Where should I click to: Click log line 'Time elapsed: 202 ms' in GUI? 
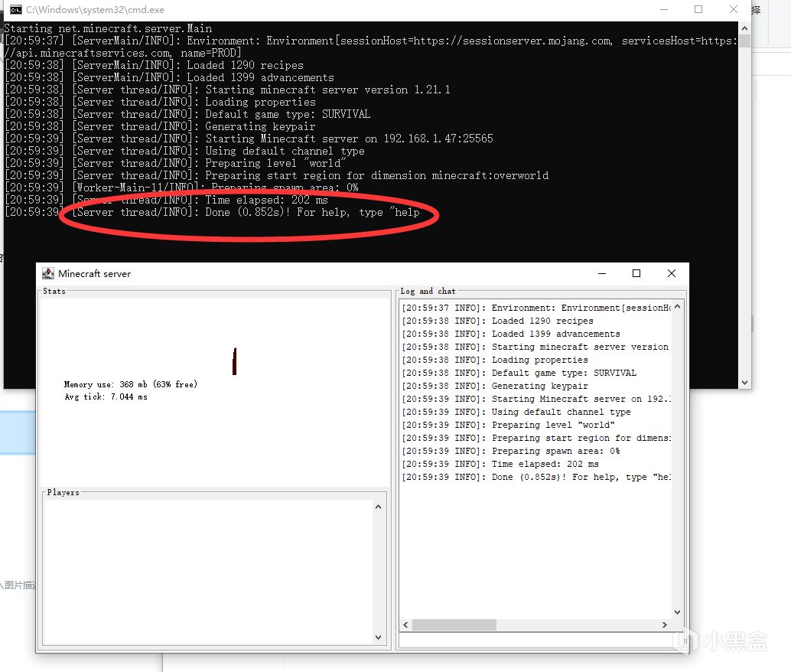(500, 464)
